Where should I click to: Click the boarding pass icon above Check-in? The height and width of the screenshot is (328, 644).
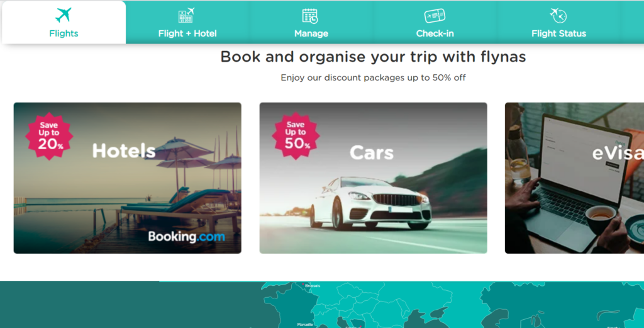pos(435,16)
